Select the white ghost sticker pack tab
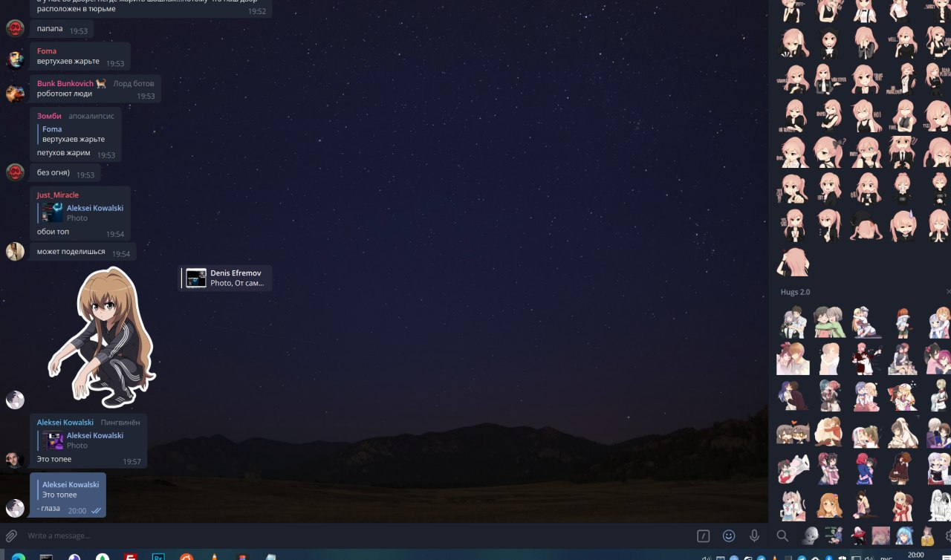 (811, 535)
